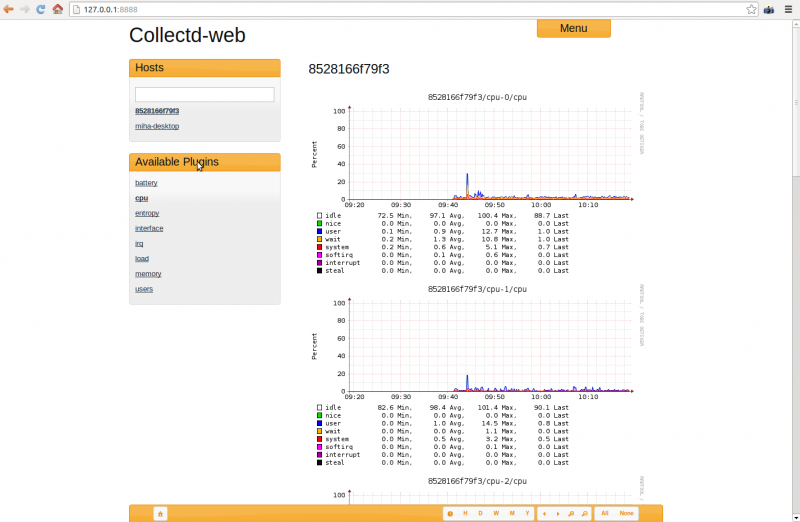Shift graph time range left with arrow
Viewport: 800px width, 522px height.
(544, 513)
